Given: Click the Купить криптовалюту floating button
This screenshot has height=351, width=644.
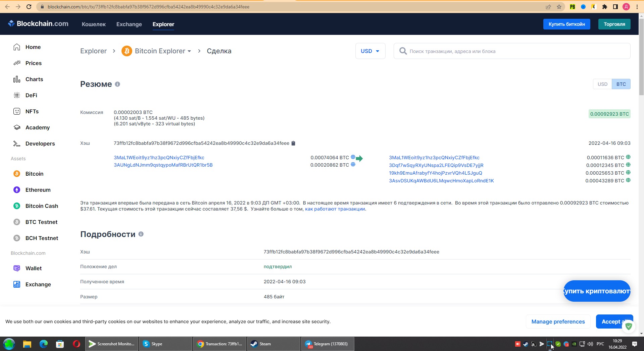Looking at the screenshot, I should pos(597,291).
